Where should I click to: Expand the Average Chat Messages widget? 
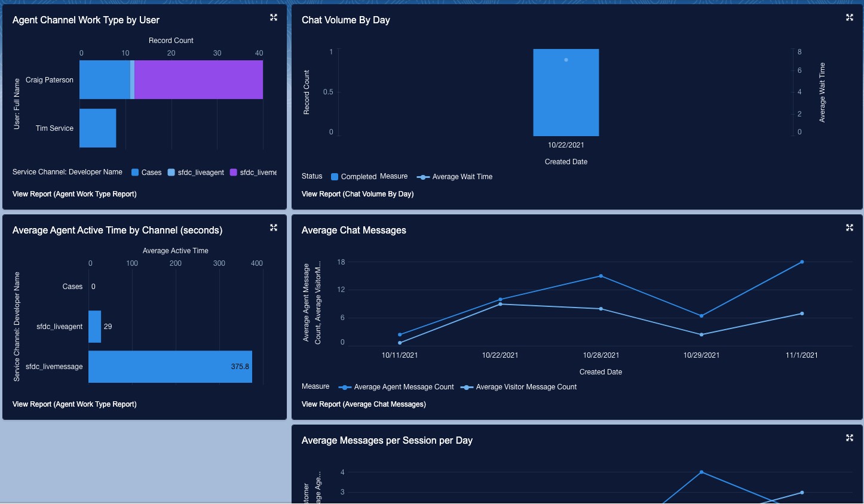click(x=849, y=228)
